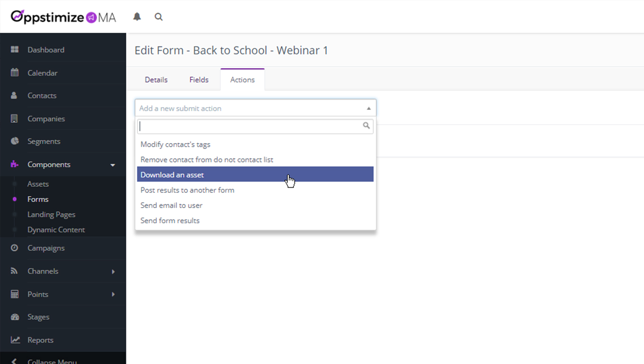Expand the Points submenu arrow
The width and height of the screenshot is (644, 364).
click(113, 294)
